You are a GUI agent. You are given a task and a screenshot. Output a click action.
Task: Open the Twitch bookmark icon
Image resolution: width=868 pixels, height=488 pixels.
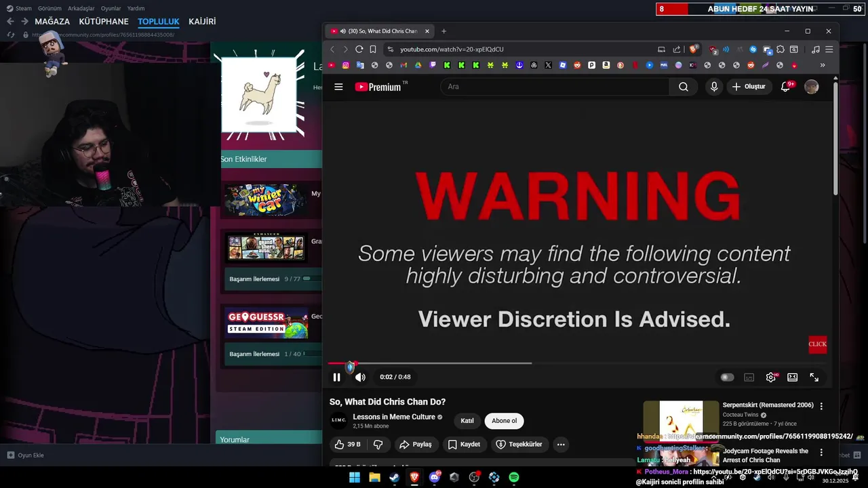[433, 65]
